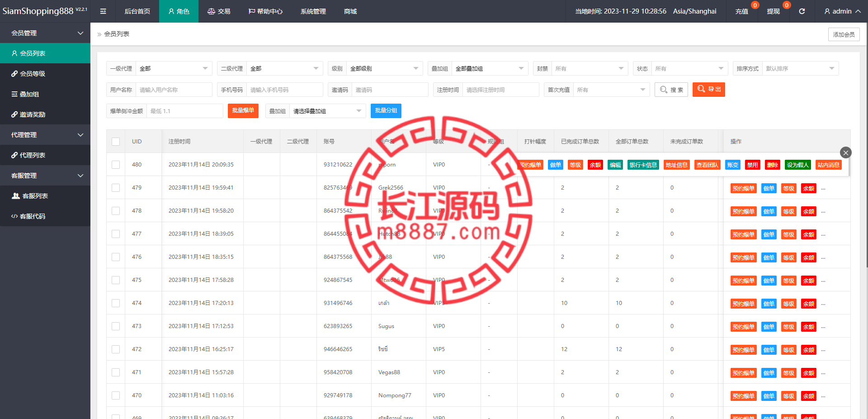This screenshot has width=868, height=419.
Task: Collapse the 会员管理 sidebar group
Action: coord(45,33)
